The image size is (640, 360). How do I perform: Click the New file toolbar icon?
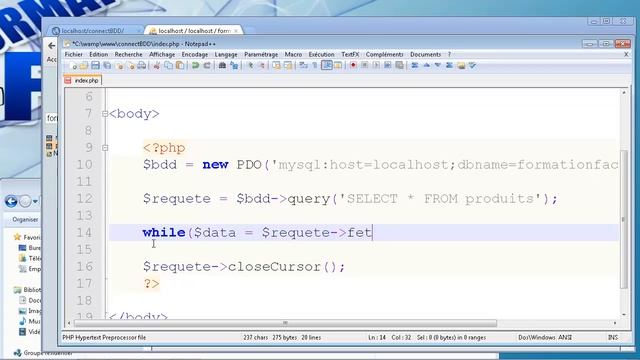pyautogui.click(x=73, y=66)
